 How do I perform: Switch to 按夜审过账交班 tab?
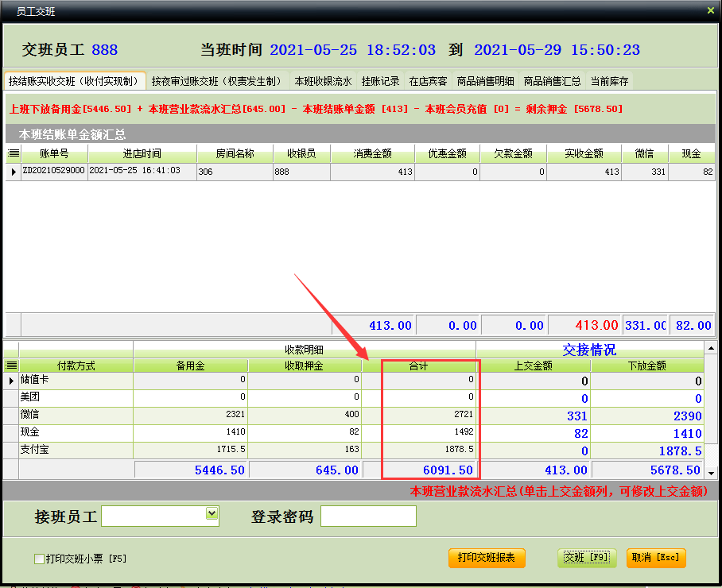(x=217, y=81)
